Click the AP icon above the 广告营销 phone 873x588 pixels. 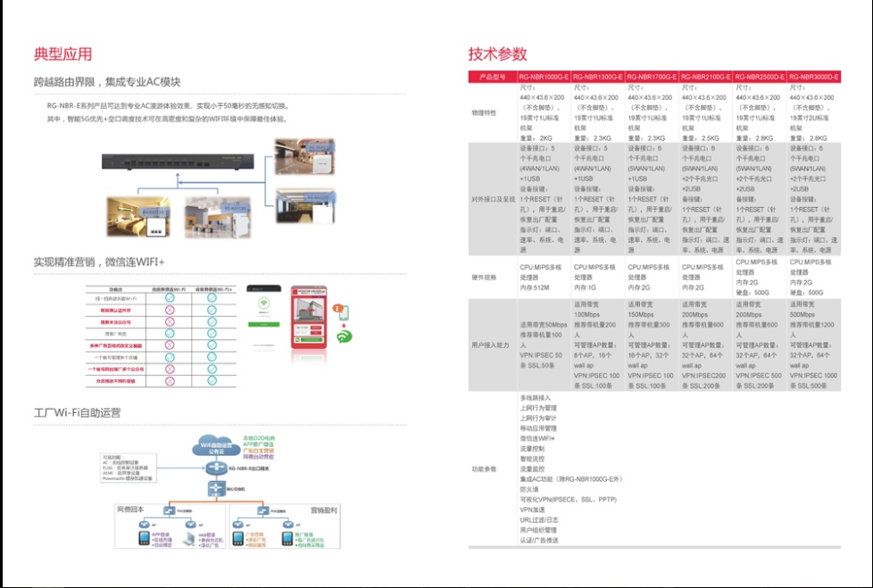pos(238,524)
